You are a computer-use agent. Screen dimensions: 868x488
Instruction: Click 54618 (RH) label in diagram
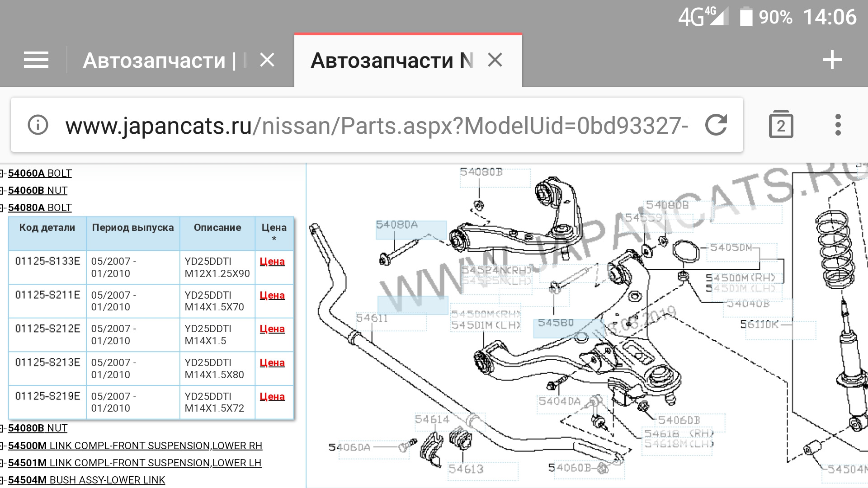point(679,434)
